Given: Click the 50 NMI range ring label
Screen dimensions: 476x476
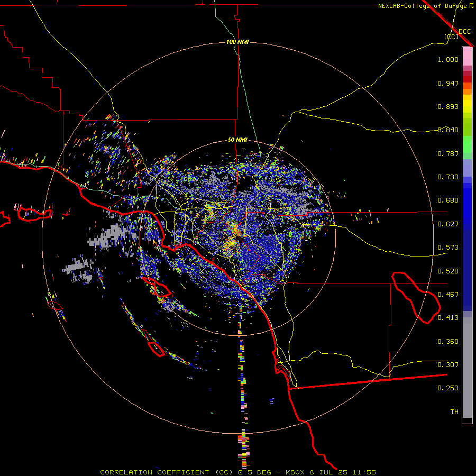Looking at the screenshot, I should click(x=237, y=140).
